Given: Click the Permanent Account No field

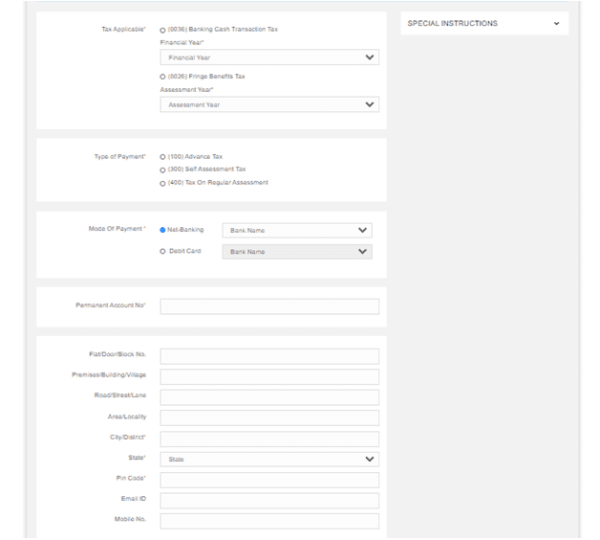Looking at the screenshot, I should 269,306.
